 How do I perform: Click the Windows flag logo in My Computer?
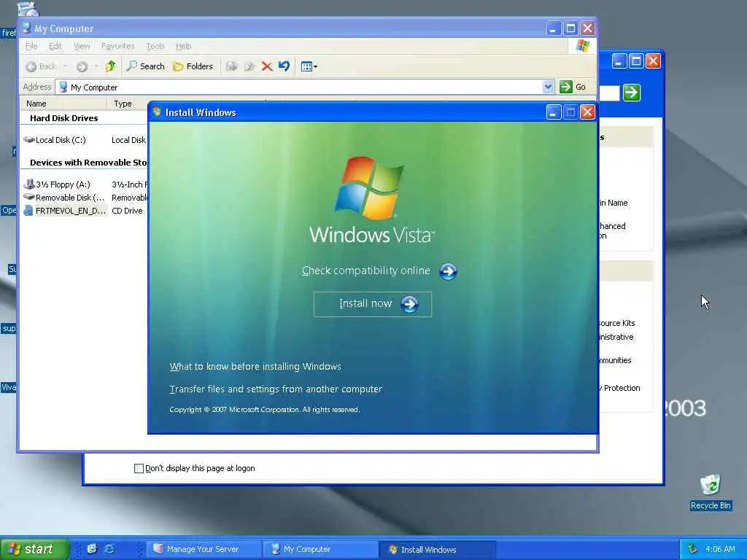click(582, 46)
